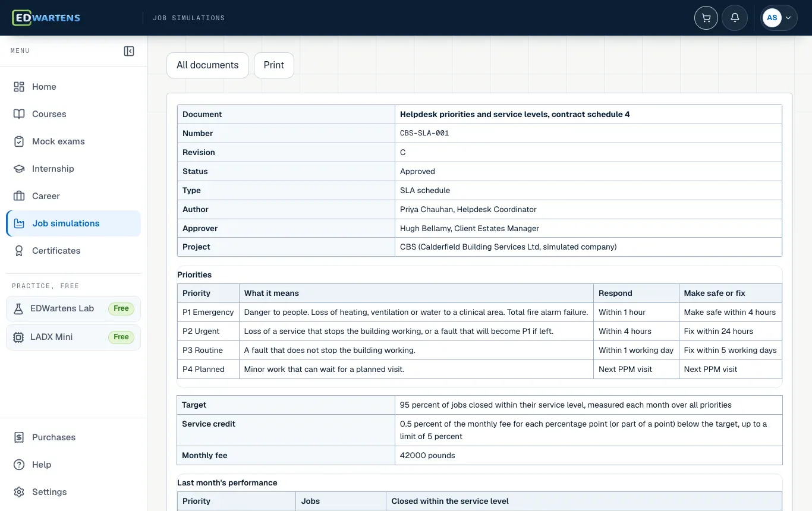This screenshot has height=511, width=812.
Task: Open the AS user avatar
Action: pyautogui.click(x=772, y=18)
